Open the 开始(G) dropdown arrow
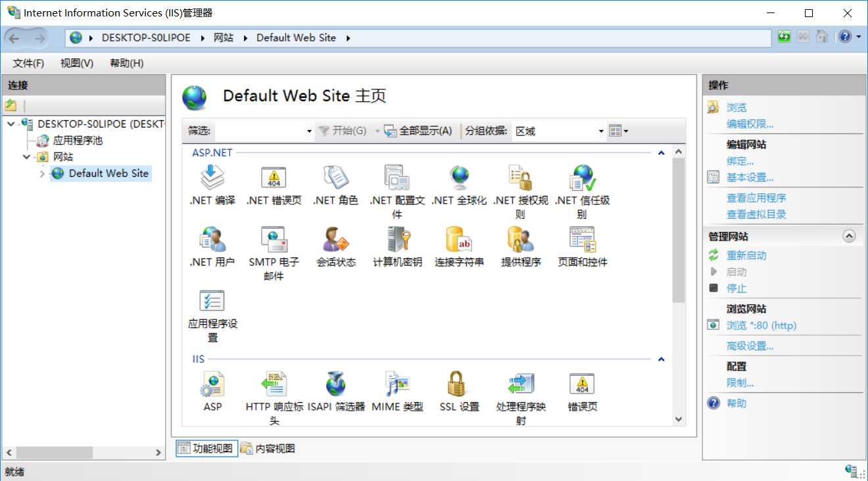 point(377,131)
